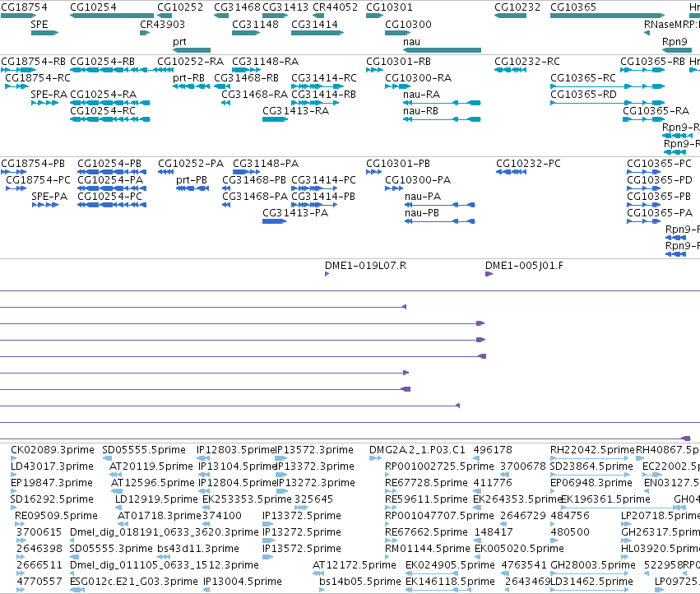
Task: Open the CG10252-PA protein label
Action: [x=191, y=164]
